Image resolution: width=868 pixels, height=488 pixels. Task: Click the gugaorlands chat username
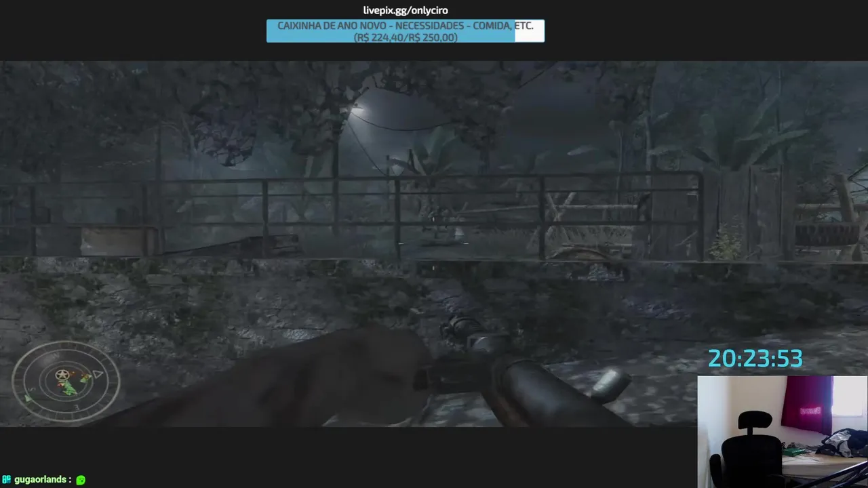pos(40,479)
